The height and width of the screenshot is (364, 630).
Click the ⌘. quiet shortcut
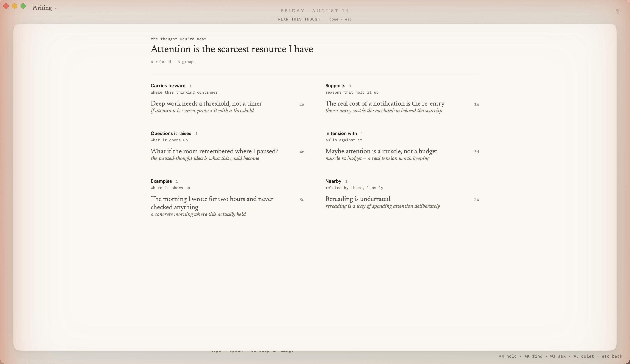(584, 356)
